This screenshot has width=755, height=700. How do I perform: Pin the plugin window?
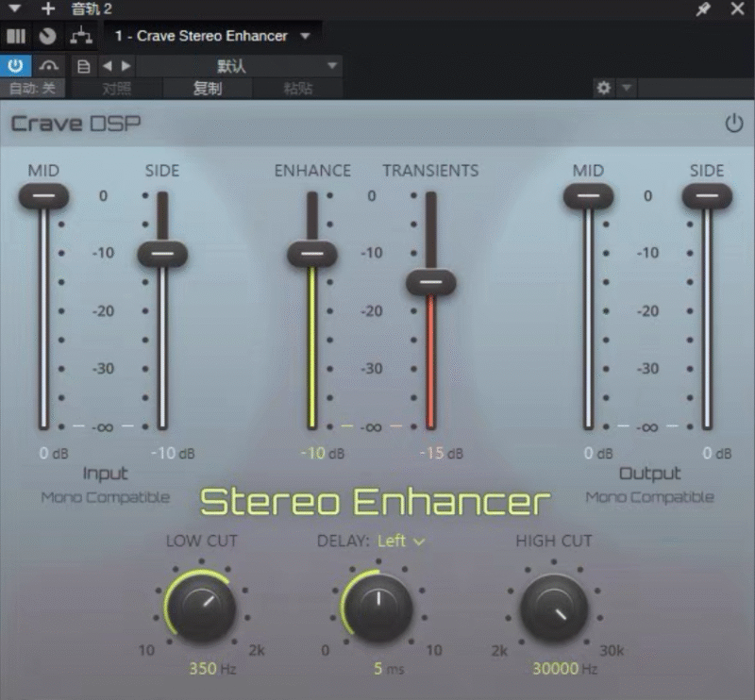tap(703, 9)
